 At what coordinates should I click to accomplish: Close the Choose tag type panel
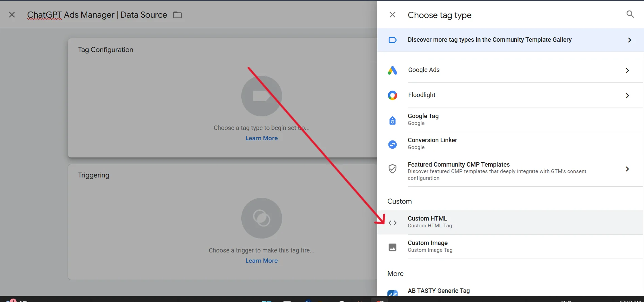(392, 15)
